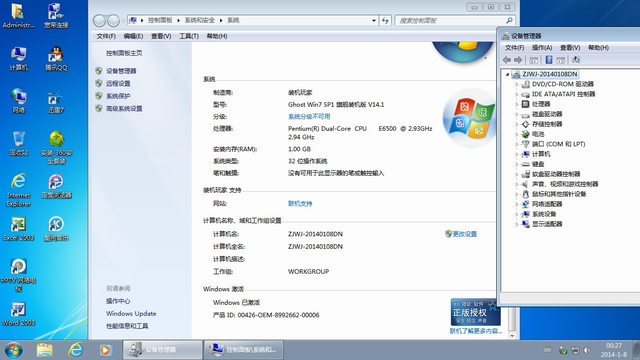
Task: Switch to the 设备管理器 taskbar button
Action: tap(162, 350)
